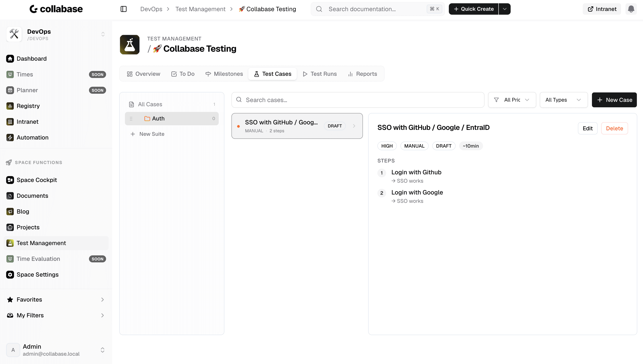
Task: Expand the DevOps space switcher
Action: (x=103, y=34)
